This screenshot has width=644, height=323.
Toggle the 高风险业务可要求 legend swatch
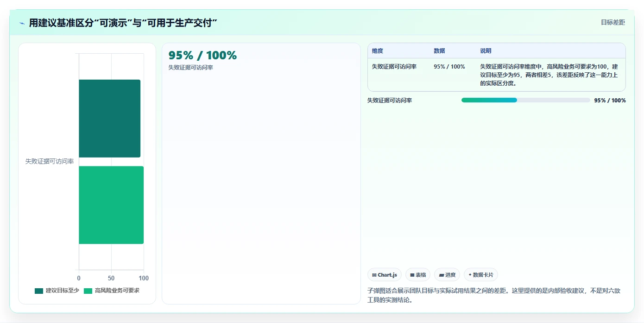[x=88, y=291]
